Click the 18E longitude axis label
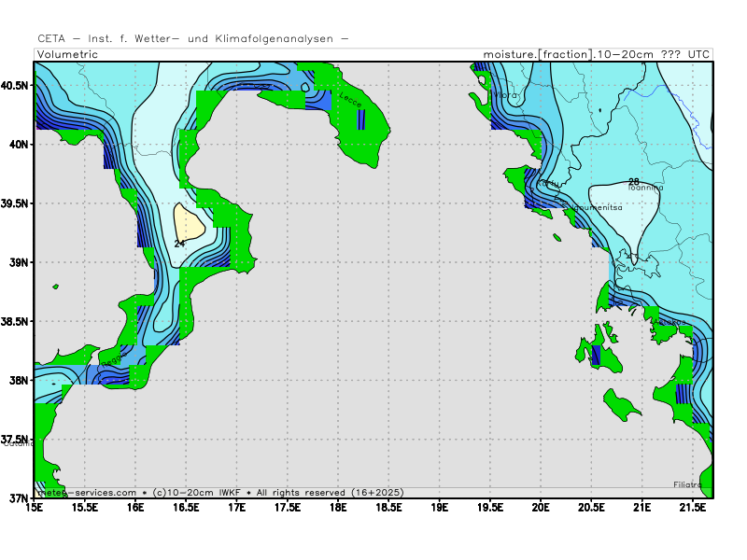The width and height of the screenshot is (747, 560). click(x=338, y=508)
